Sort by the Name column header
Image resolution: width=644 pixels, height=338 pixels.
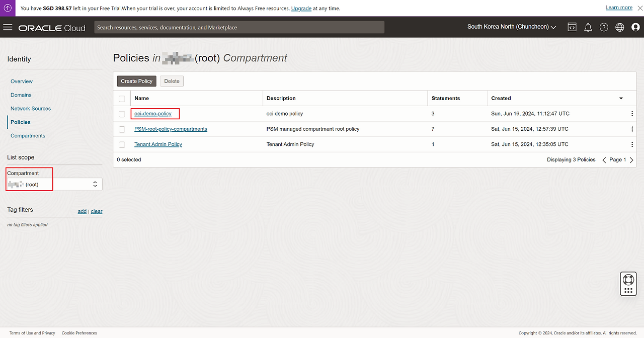click(x=141, y=98)
